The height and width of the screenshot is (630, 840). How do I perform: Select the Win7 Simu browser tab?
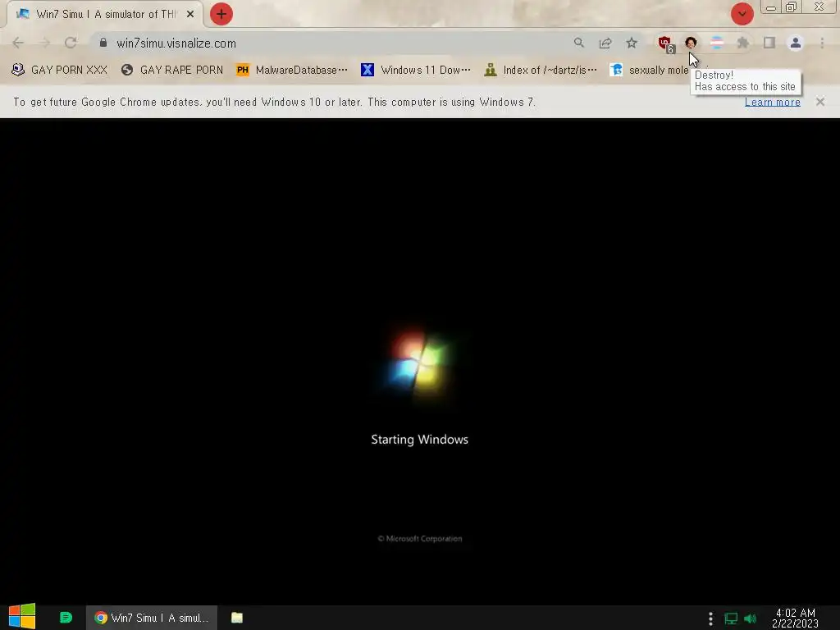pos(104,15)
